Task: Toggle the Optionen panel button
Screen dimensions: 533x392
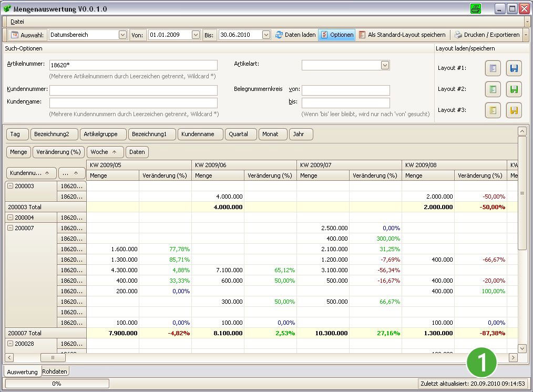Action: click(337, 35)
